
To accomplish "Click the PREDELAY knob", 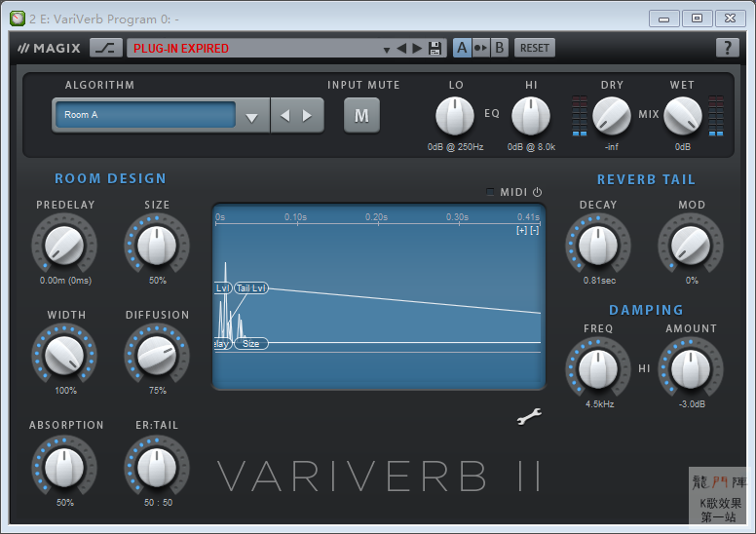I will click(x=64, y=246).
